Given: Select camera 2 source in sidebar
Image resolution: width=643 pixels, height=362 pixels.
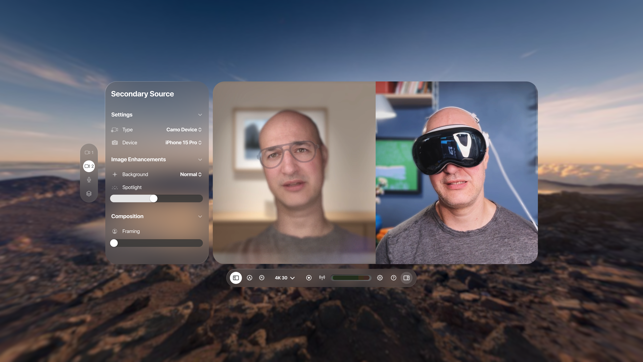Looking at the screenshot, I should tap(89, 166).
